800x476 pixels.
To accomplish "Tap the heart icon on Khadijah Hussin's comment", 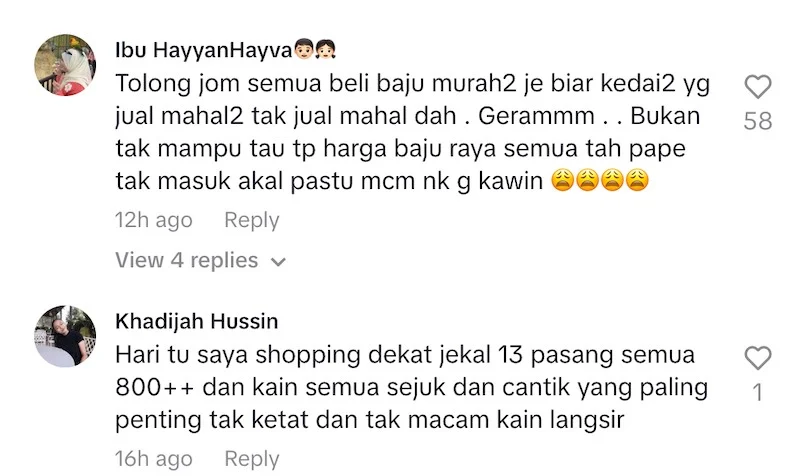I will 758,358.
